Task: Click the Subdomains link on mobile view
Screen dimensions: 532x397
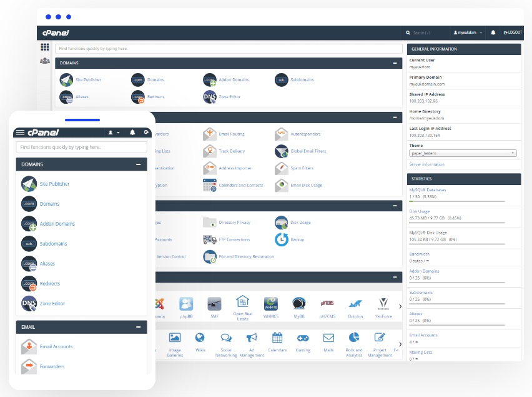Action: click(53, 244)
